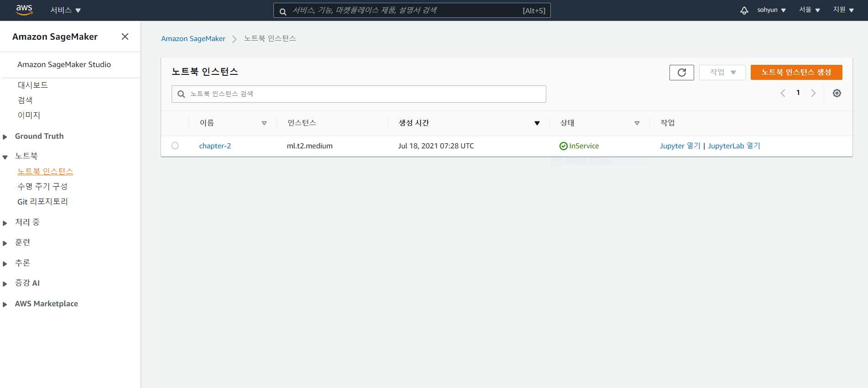Go to next page arrow

pos(813,93)
